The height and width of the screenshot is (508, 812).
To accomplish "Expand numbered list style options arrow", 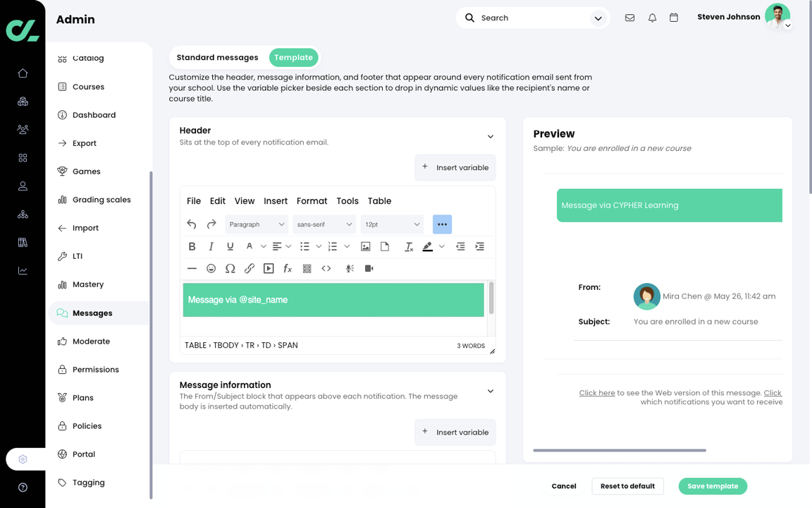I will point(347,247).
